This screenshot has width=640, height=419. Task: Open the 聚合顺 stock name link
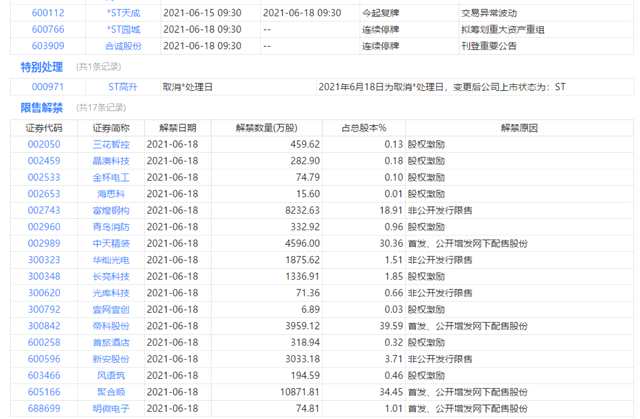tap(111, 392)
